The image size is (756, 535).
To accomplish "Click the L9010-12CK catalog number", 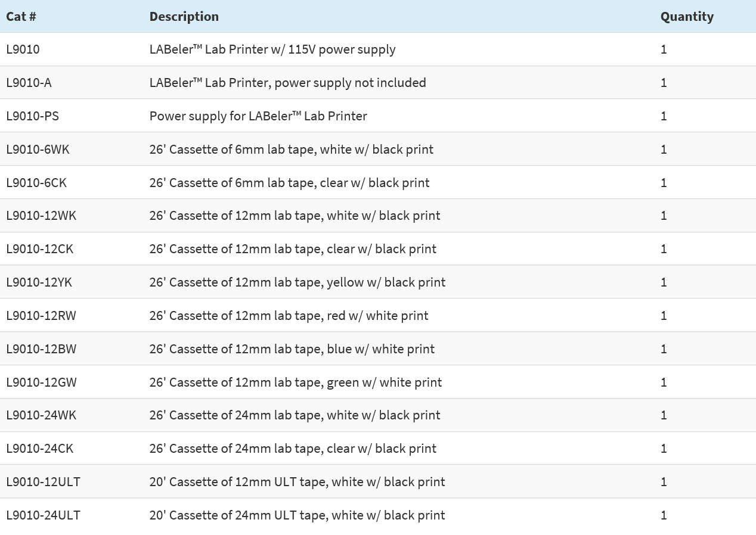I will [x=40, y=249].
